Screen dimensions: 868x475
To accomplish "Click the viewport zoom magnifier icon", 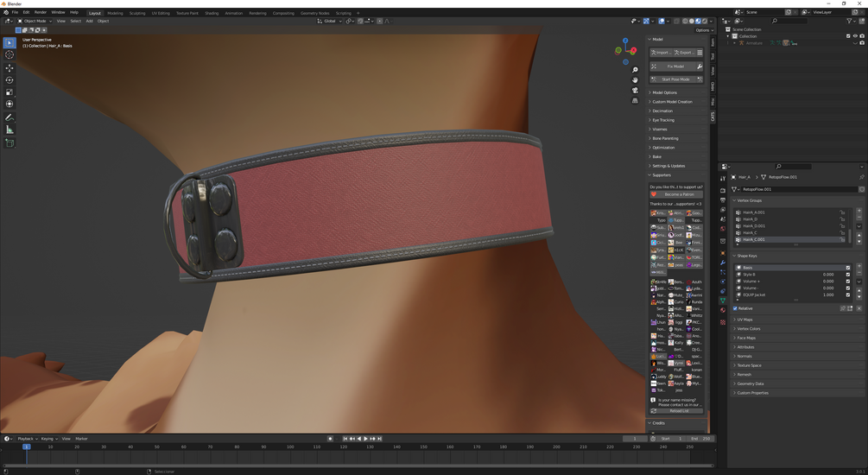I will coord(635,70).
